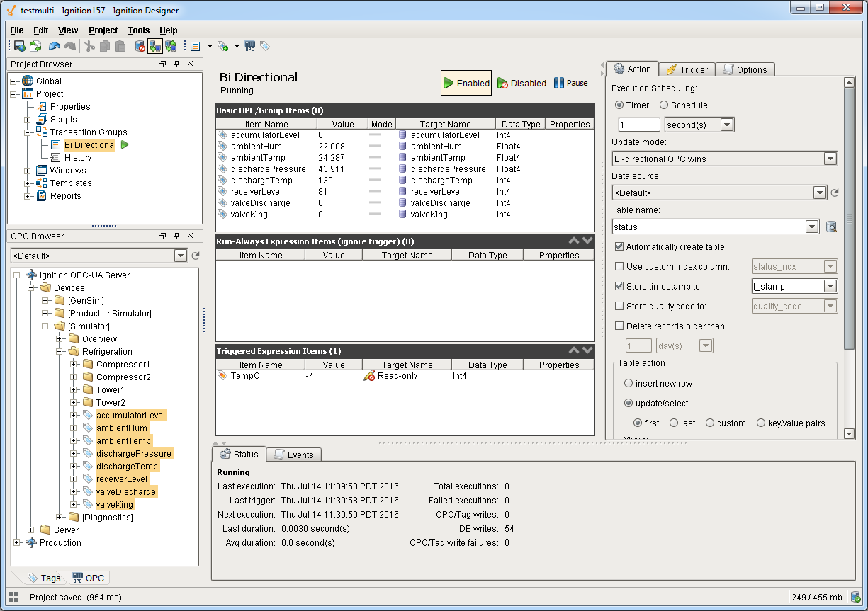The image size is (868, 611).
Task: Click the database table browse icon beside status
Action: [x=832, y=227]
